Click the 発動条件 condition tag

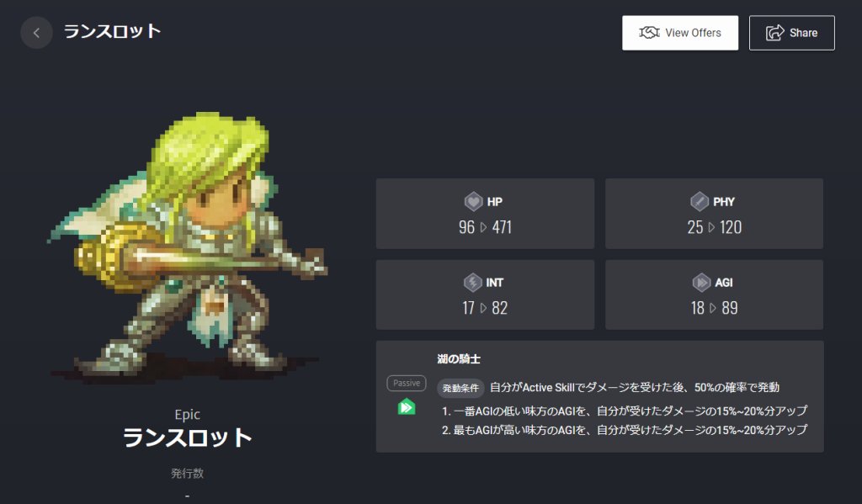[460, 388]
